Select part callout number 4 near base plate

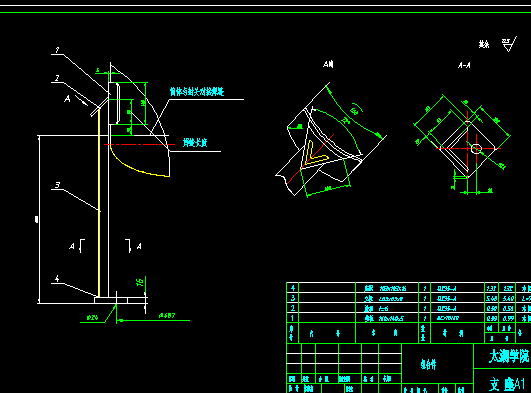coord(57,279)
